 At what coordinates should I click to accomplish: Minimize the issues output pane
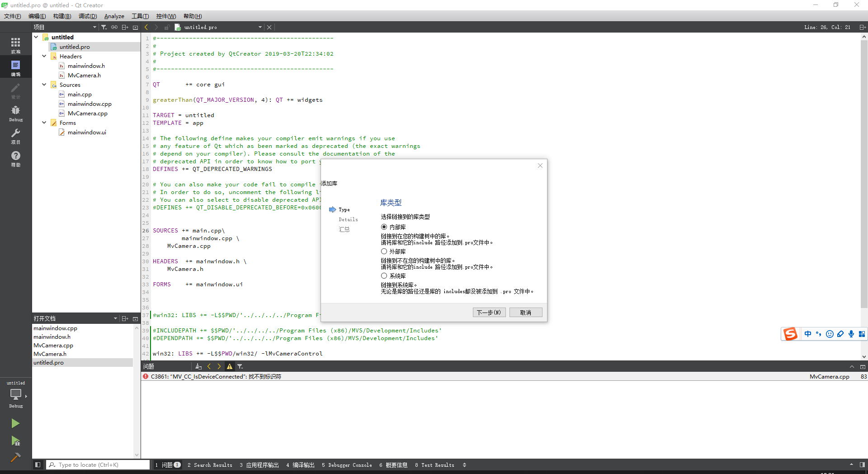coord(863,366)
